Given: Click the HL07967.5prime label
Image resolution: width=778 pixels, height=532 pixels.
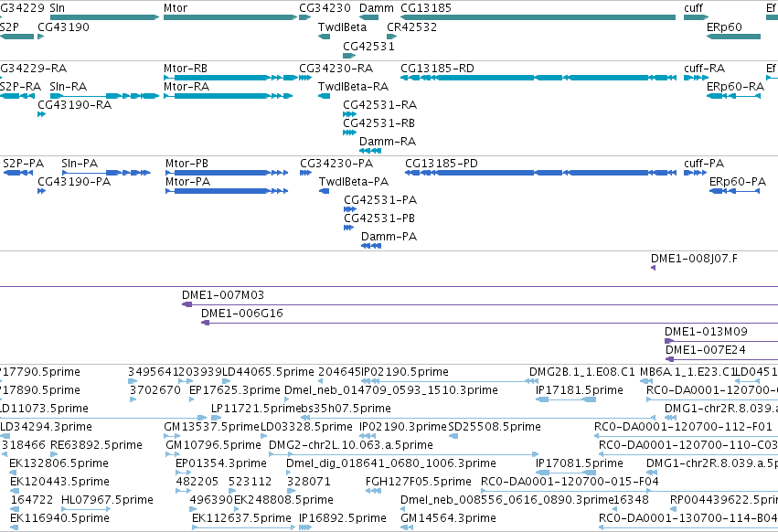Looking at the screenshot, I should (107, 500).
